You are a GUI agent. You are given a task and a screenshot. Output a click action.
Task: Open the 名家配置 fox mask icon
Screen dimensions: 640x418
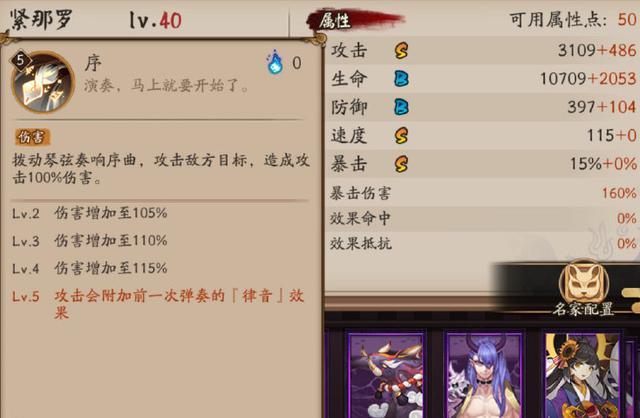click(584, 282)
